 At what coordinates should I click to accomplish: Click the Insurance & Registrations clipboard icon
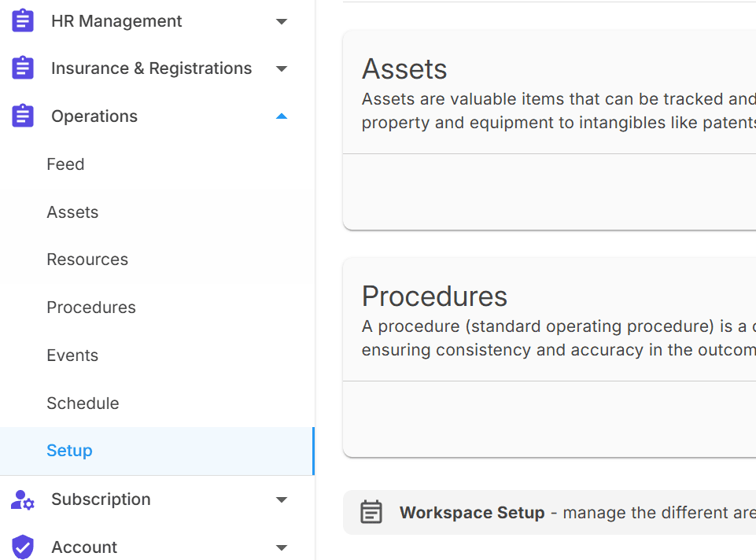pos(23,68)
